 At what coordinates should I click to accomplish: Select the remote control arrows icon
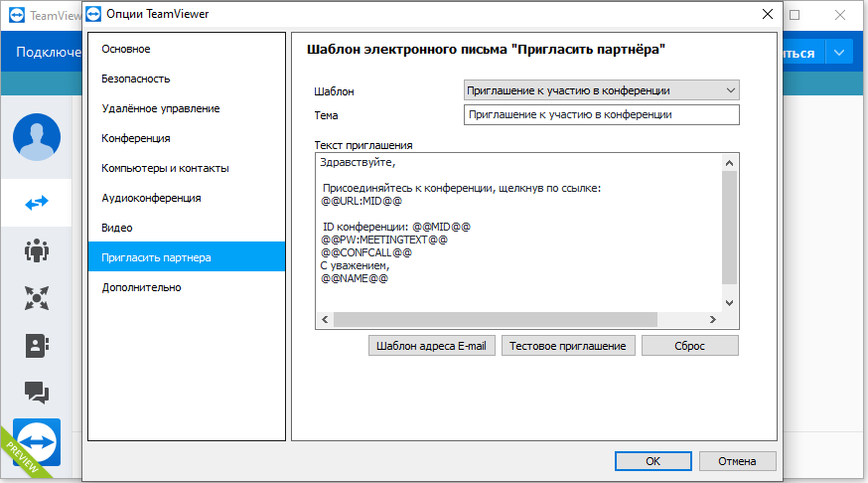coord(37,204)
